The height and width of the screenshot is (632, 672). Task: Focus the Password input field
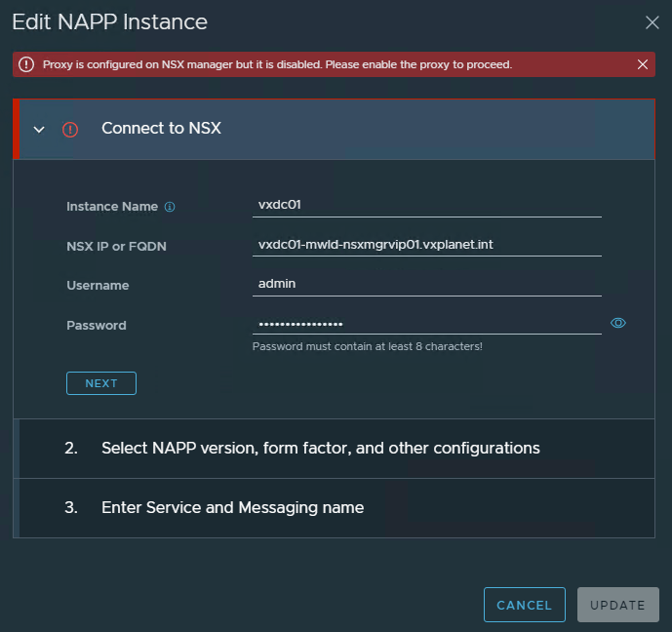426,323
